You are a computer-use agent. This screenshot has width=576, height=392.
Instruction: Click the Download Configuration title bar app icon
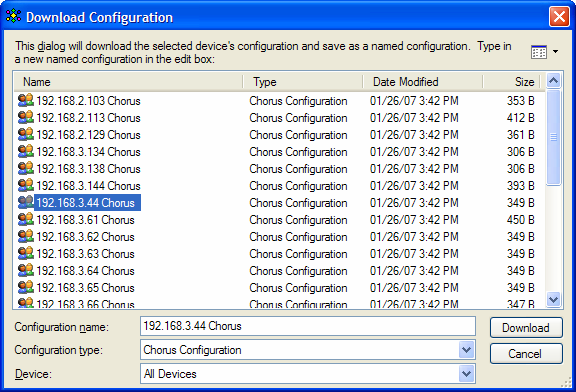pos(13,17)
